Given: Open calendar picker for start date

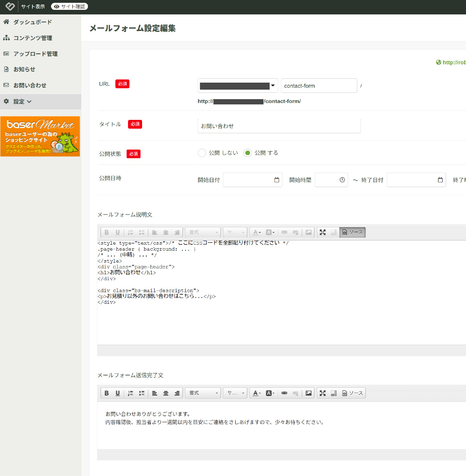Looking at the screenshot, I should click(277, 180).
